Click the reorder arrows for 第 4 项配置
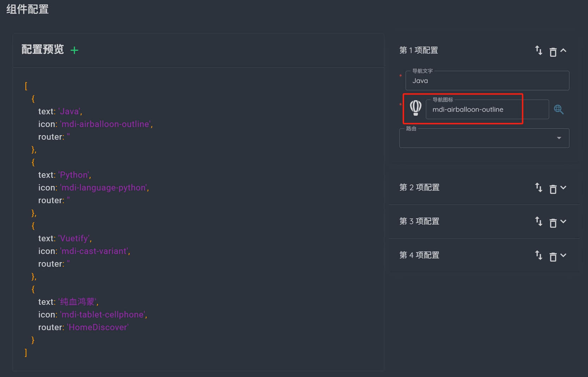The image size is (588, 377). (x=539, y=255)
